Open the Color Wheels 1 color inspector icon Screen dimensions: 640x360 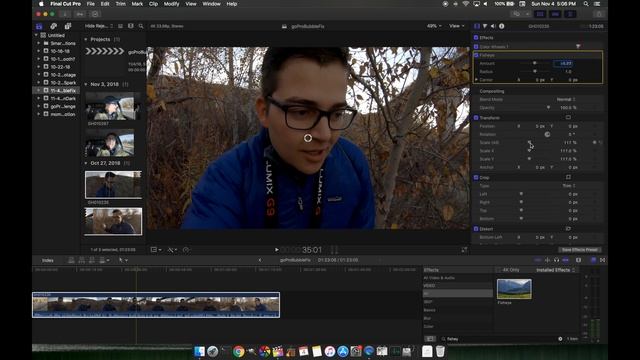click(578, 47)
